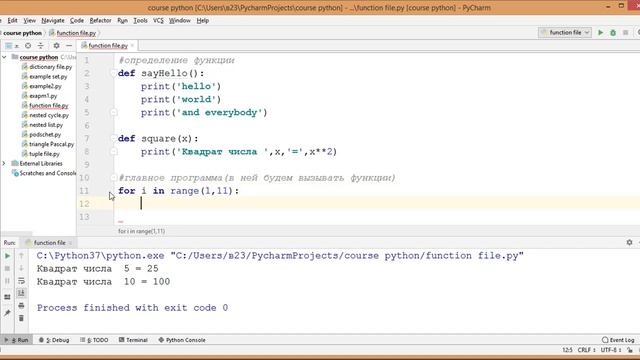Close the function file.py editor tab
This screenshot has width=640, height=360.
[132, 46]
